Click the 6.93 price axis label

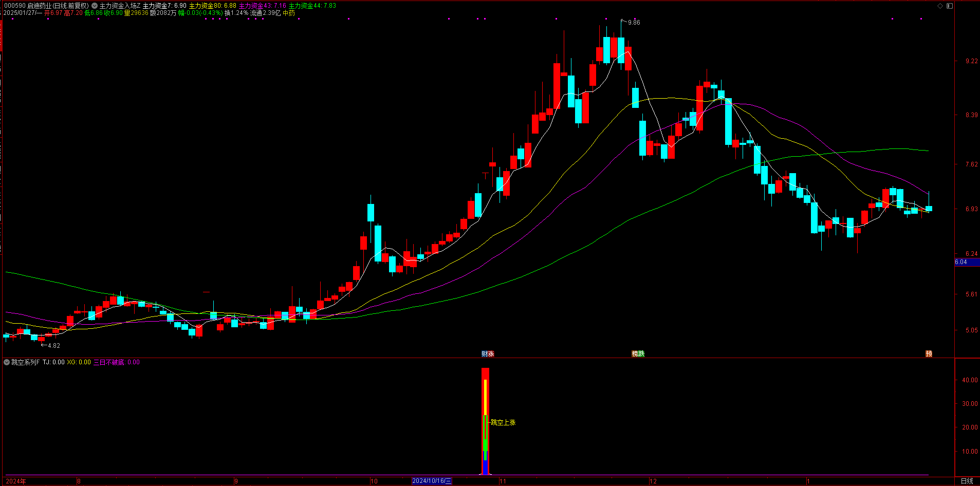(971, 209)
